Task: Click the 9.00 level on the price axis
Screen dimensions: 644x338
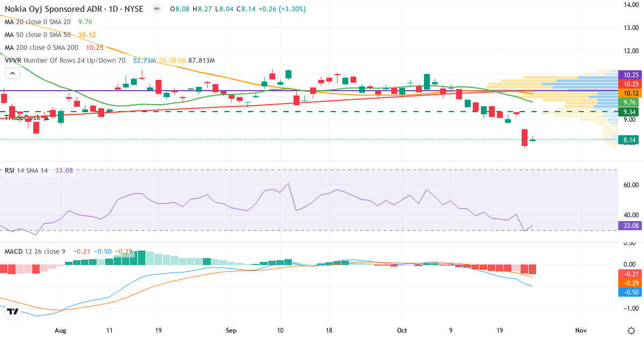Action: tap(629, 120)
